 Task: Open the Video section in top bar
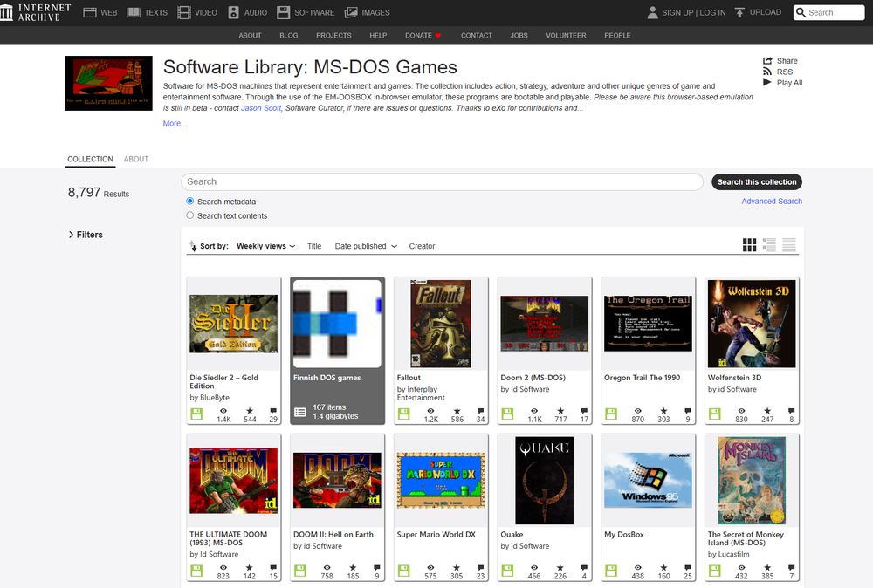(197, 12)
